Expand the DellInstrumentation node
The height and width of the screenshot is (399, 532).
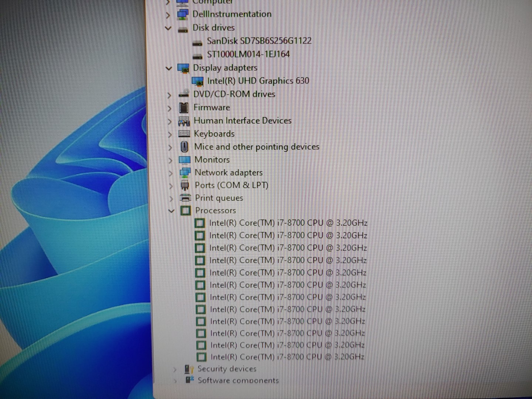tap(168, 15)
